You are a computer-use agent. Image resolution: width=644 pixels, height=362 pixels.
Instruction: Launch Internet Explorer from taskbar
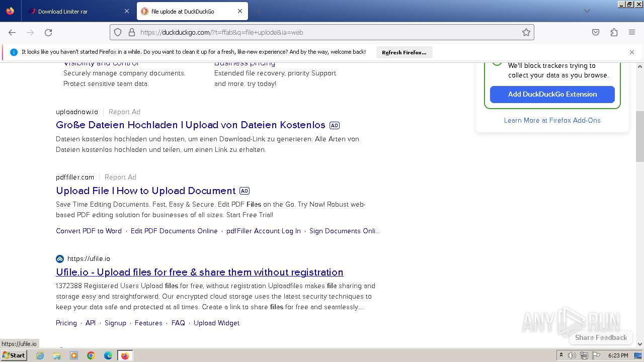point(40,355)
